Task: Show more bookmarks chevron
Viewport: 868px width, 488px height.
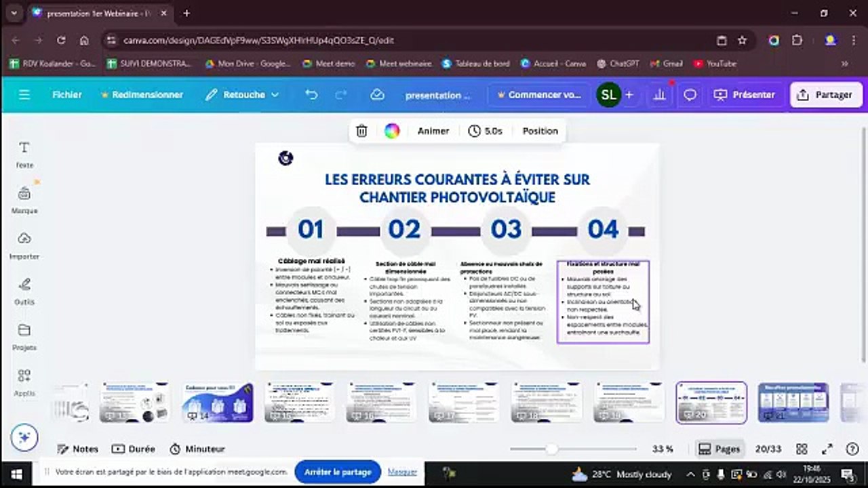Action: pyautogui.click(x=844, y=64)
